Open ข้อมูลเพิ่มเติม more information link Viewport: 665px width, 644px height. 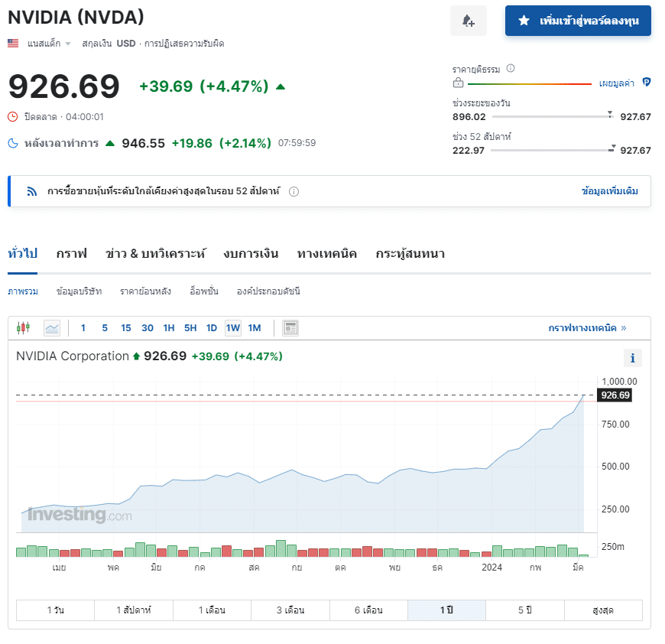coord(610,191)
